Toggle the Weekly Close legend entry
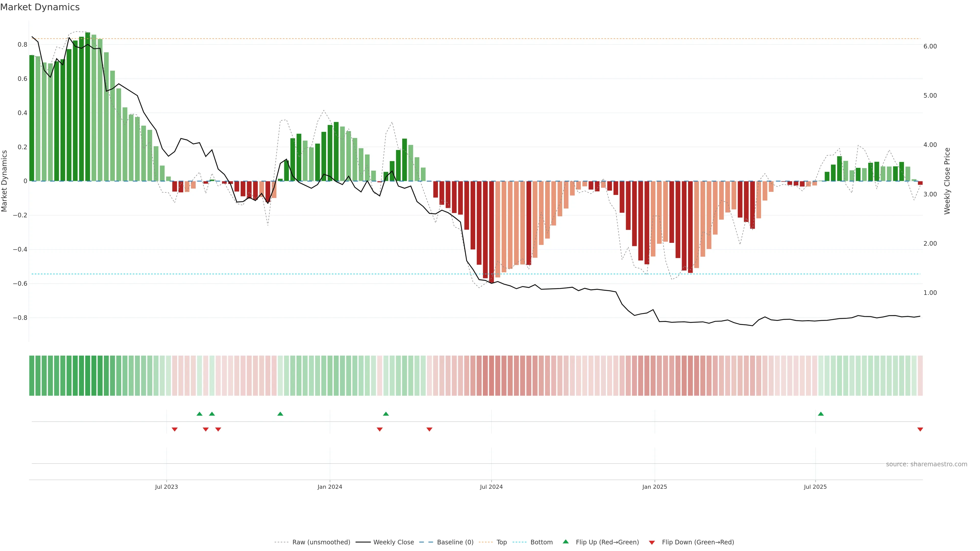Image resolution: width=980 pixels, height=551 pixels. (393, 542)
